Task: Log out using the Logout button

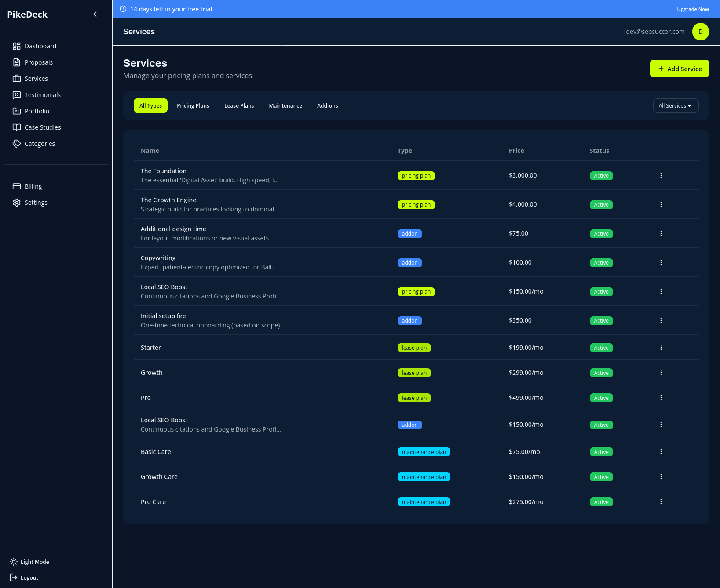Action: tap(24, 577)
